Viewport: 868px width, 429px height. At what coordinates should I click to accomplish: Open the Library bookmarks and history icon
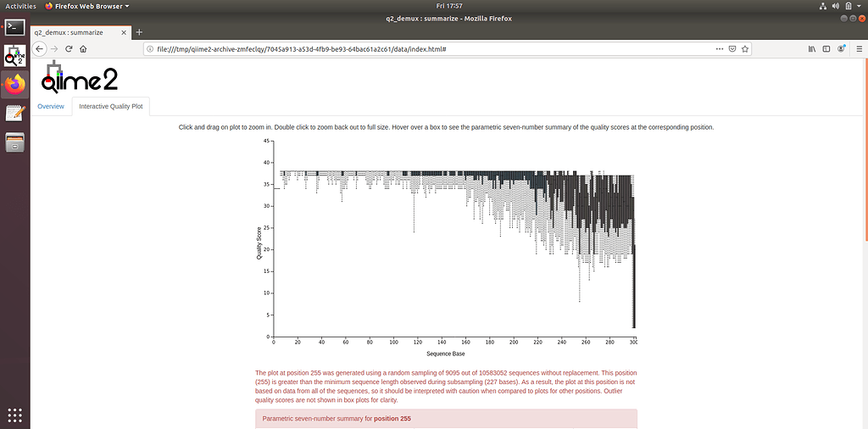[811, 49]
